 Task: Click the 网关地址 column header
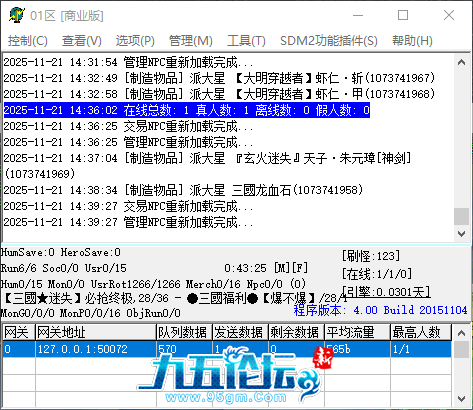pos(96,332)
